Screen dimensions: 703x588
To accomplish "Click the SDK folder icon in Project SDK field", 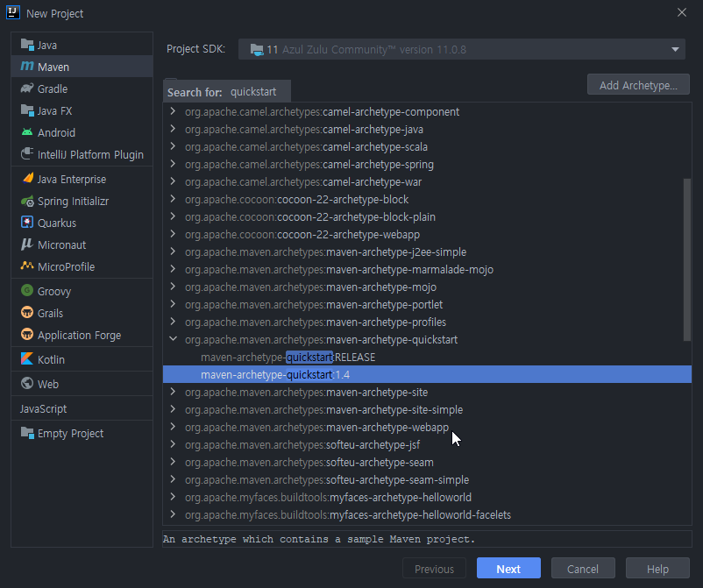I will 257,50.
